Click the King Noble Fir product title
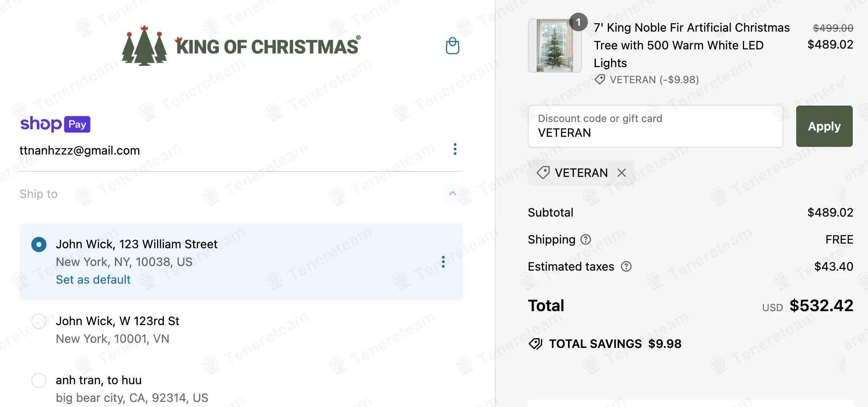Viewport: 868px width, 407px height. click(691, 45)
